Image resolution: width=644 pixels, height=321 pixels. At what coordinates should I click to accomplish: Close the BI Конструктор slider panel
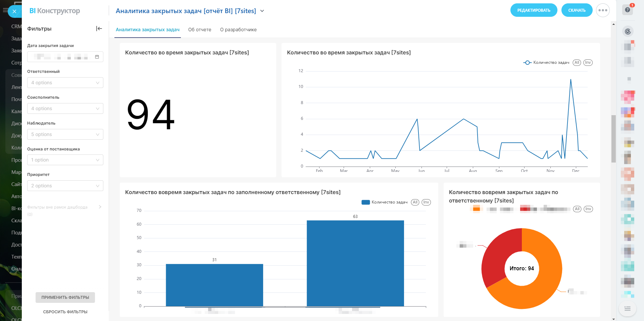click(14, 11)
